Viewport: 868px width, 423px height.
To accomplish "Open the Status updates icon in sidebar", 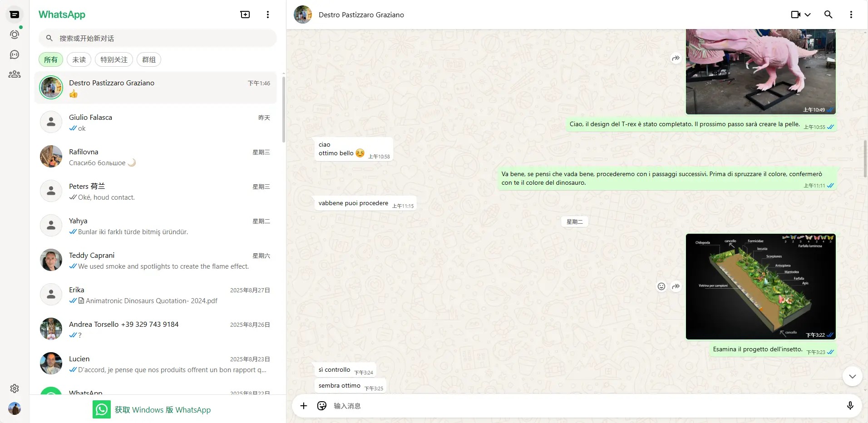I will point(15,34).
